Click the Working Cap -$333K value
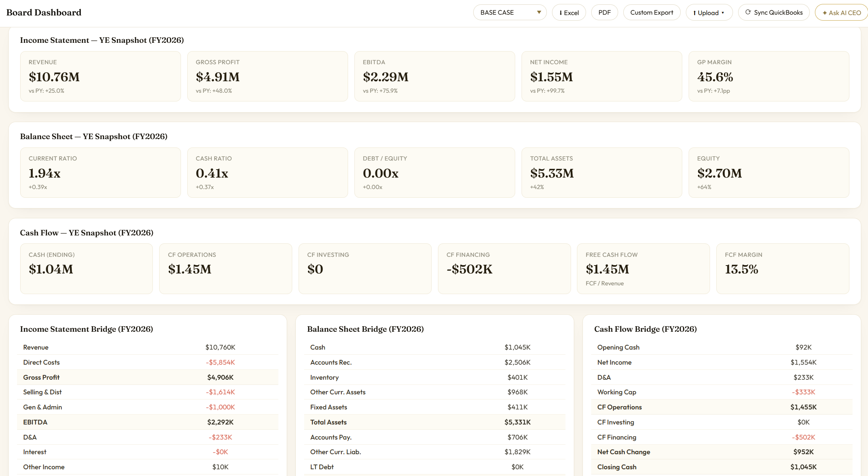Viewport: 868px width, 476px height. (803, 392)
